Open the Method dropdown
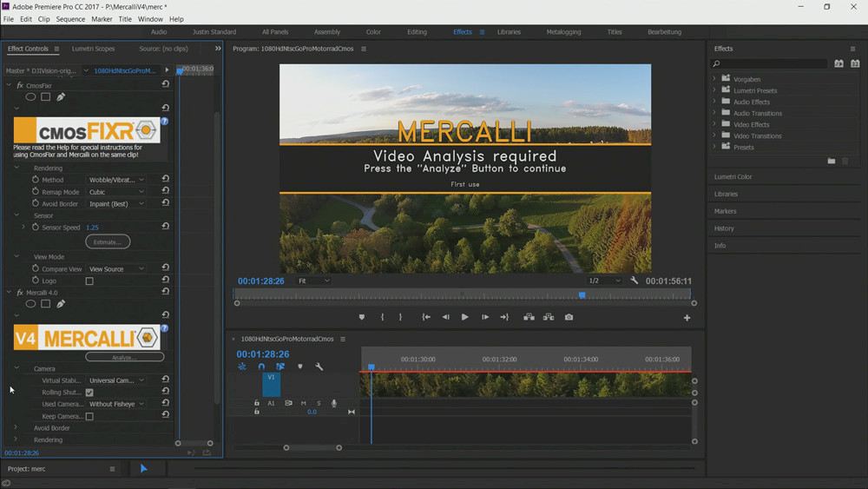 pos(117,180)
